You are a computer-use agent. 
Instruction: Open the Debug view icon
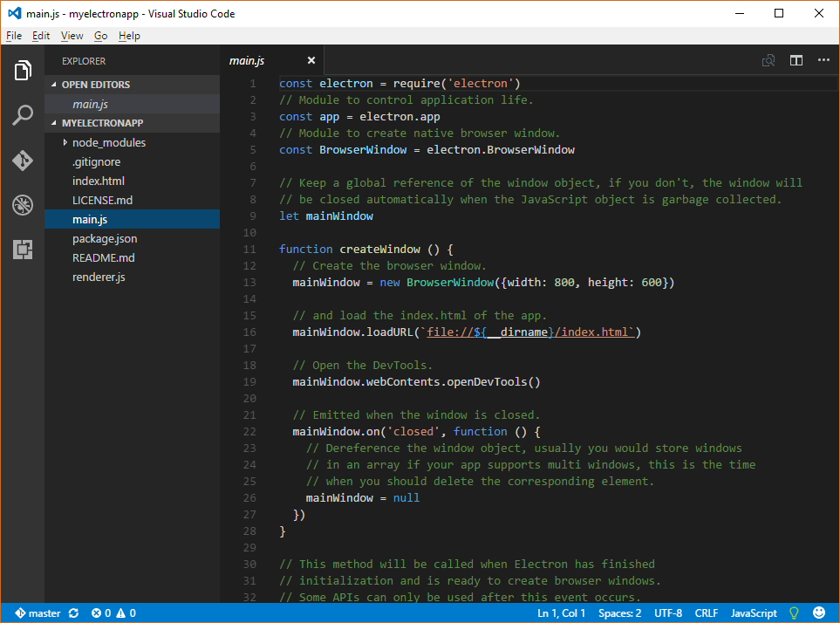pyautogui.click(x=23, y=205)
